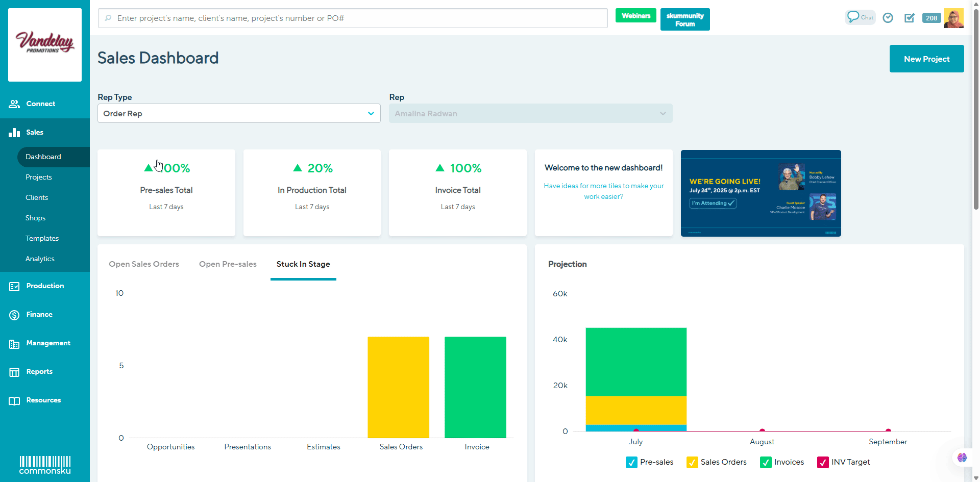Open the Finance sidebar section
Screen dimensions: 980x482
coord(39,314)
